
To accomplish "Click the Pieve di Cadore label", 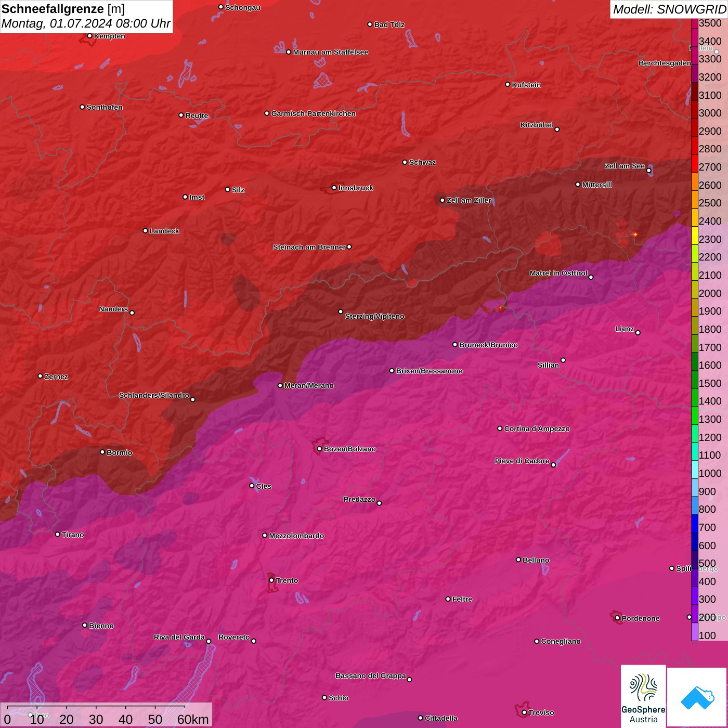I will [522, 461].
